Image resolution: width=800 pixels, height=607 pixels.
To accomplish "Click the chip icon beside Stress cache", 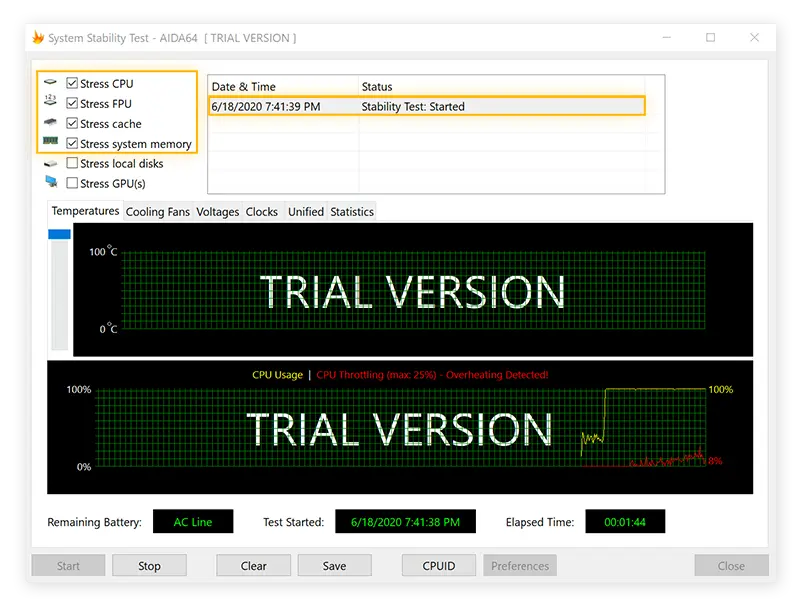I will (50, 122).
